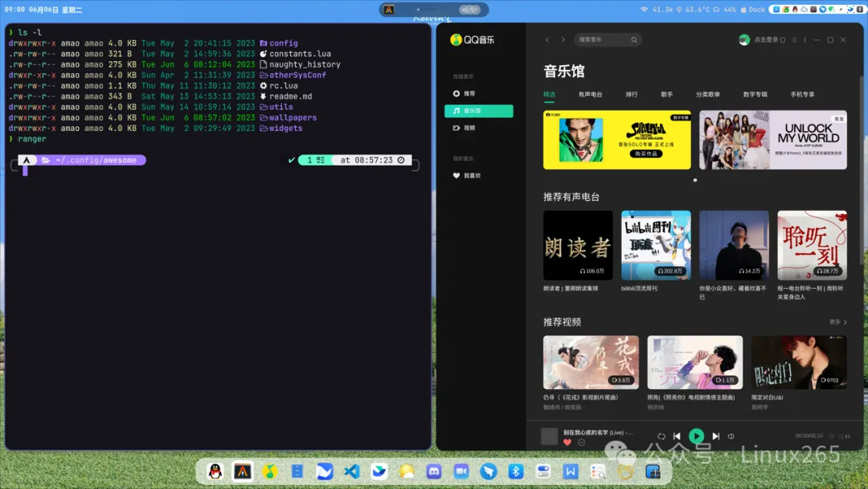Go forward in QQ Music navigation
868x489 pixels.
(x=563, y=39)
